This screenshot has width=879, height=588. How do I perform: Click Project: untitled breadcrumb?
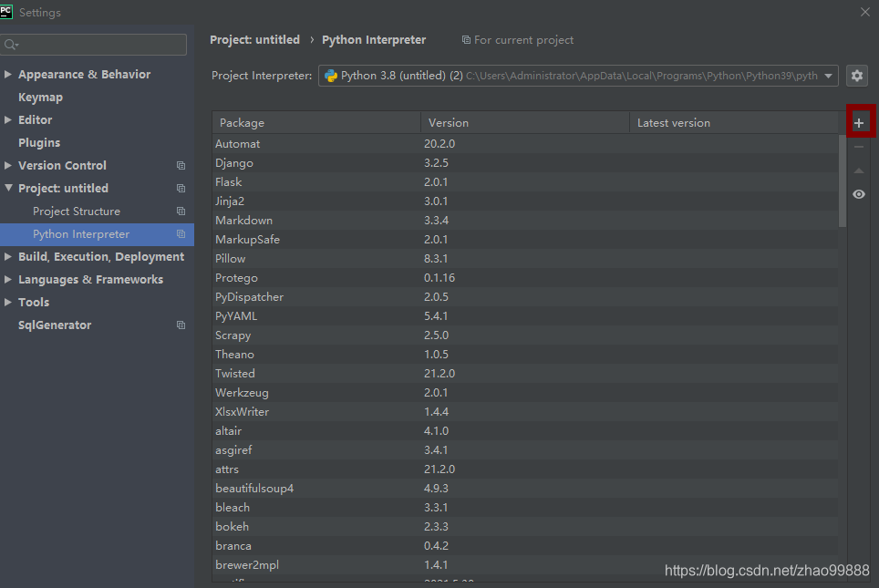click(x=254, y=40)
